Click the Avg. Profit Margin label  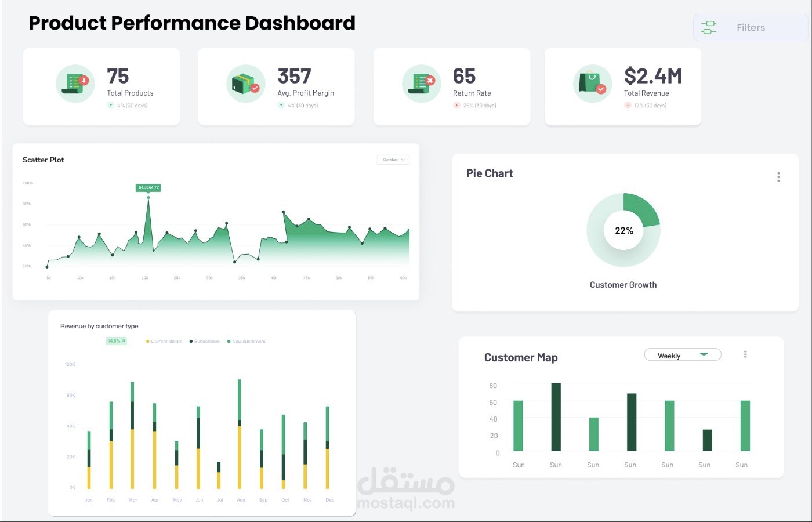tap(306, 93)
